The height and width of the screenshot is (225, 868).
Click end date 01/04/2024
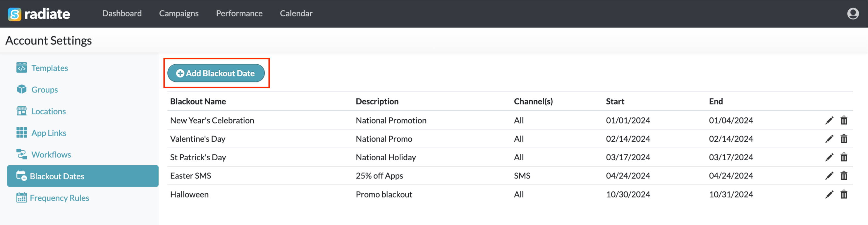coord(731,120)
